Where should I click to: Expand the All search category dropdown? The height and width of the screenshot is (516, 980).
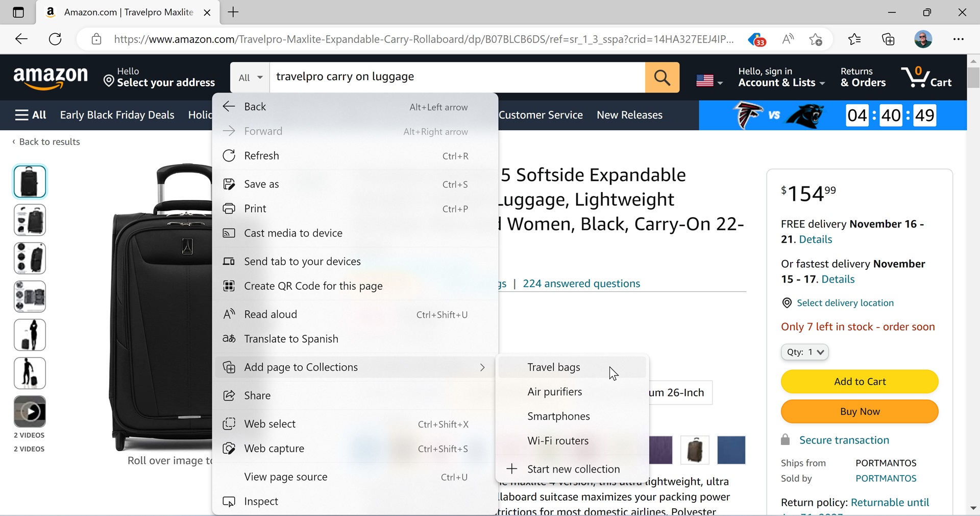250,78
